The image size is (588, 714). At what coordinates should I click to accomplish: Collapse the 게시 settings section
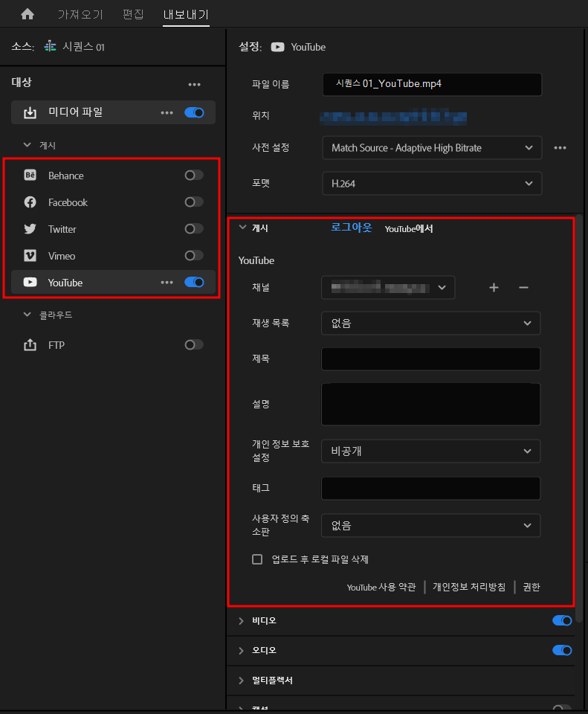[x=242, y=228]
